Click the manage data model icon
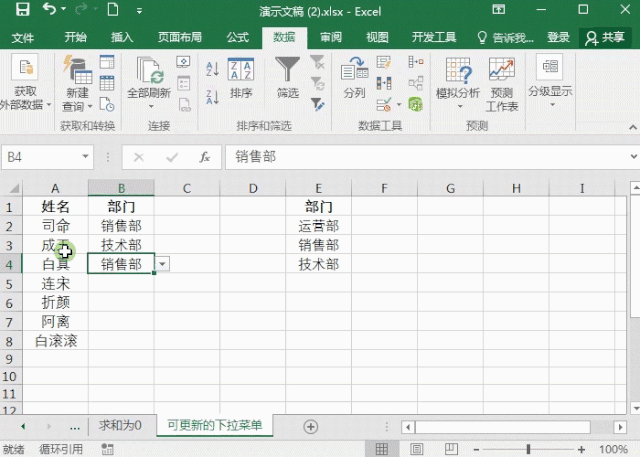Viewport: 640px width, 457px height. click(x=416, y=104)
